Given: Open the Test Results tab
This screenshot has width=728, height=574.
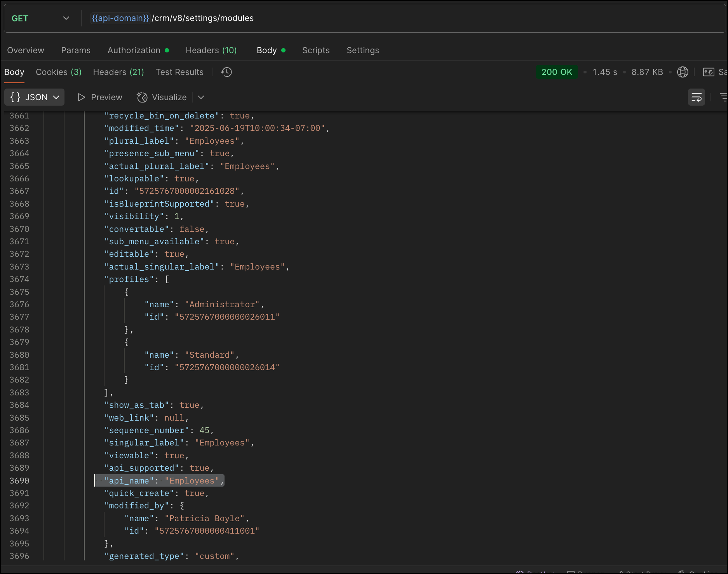Looking at the screenshot, I should [x=179, y=72].
